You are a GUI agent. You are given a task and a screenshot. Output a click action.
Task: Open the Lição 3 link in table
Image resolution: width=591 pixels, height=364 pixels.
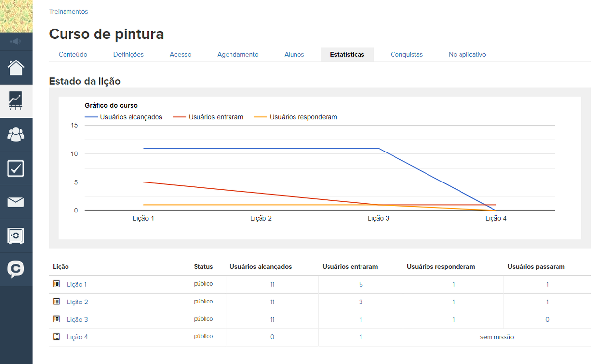click(77, 320)
